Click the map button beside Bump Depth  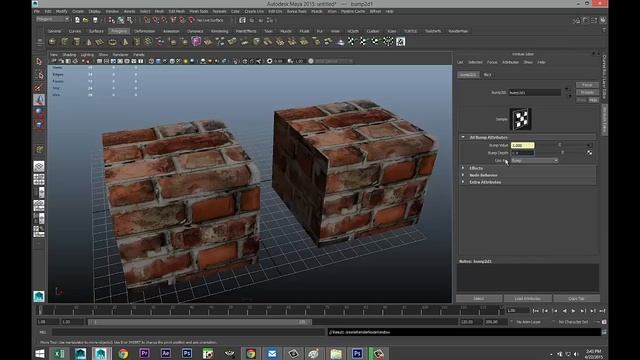pyautogui.click(x=589, y=153)
